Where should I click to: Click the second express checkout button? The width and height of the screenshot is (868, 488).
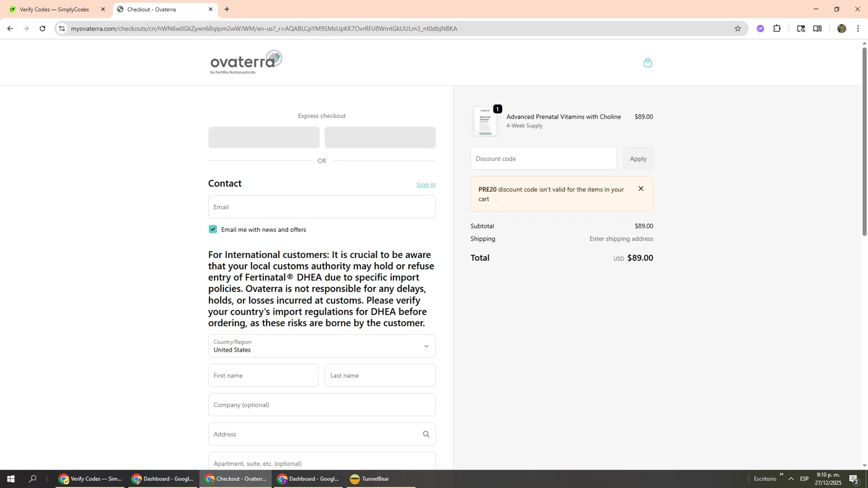[x=380, y=138]
